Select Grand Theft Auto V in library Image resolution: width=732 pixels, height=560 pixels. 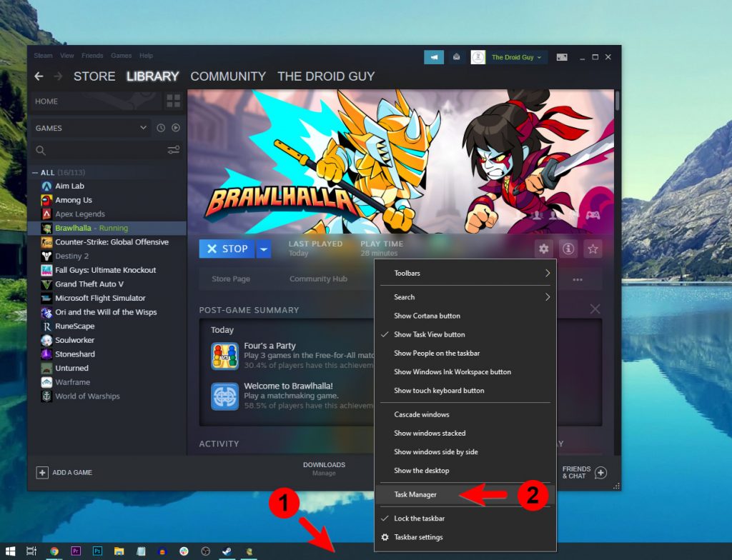click(x=107, y=284)
